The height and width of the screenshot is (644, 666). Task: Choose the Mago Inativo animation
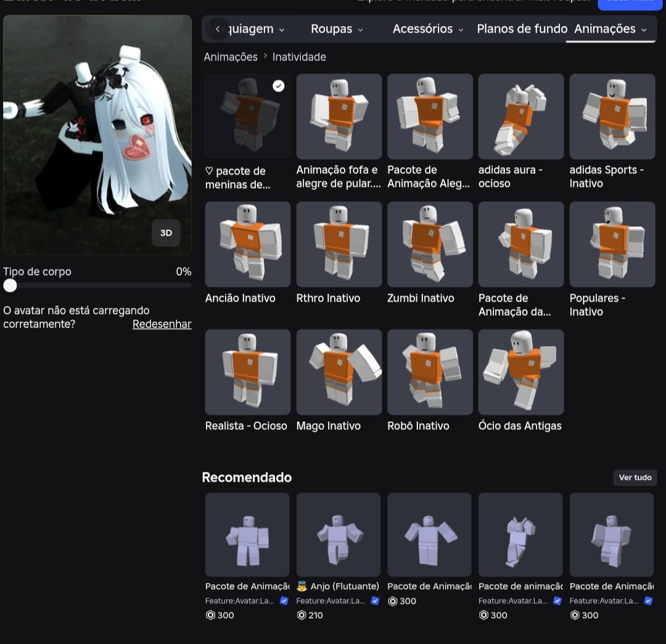[x=339, y=372]
